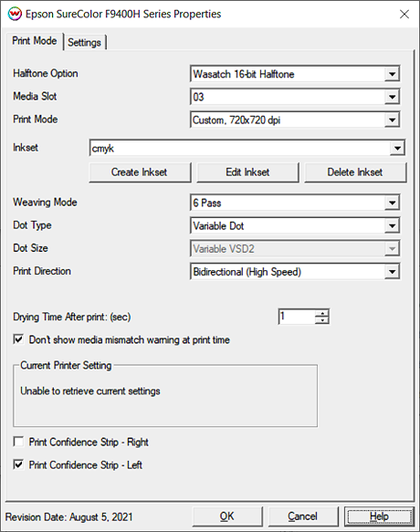The height and width of the screenshot is (532, 420).
Task: Expand the Print Mode resolution dropdown
Action: point(295,120)
